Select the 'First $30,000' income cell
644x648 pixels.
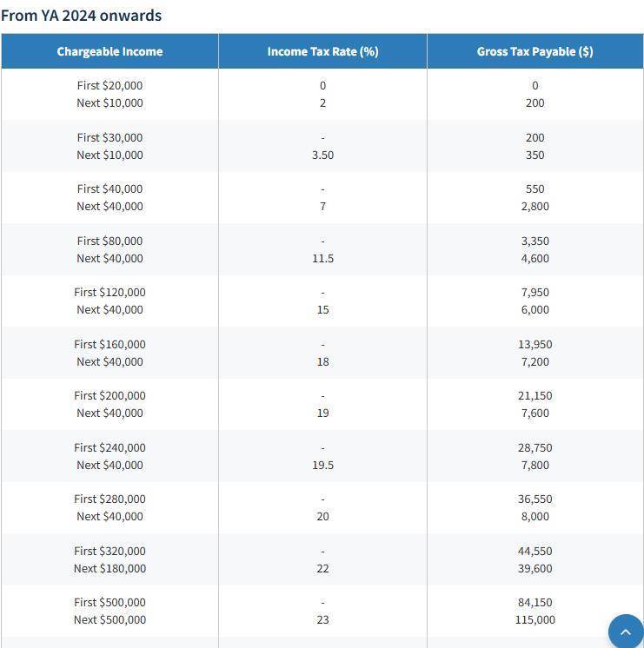coord(110,137)
